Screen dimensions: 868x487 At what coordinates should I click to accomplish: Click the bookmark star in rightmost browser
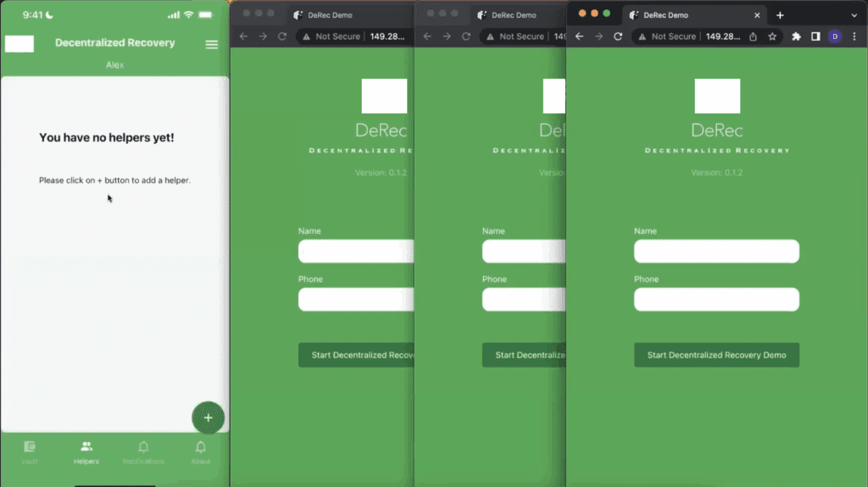[772, 36]
